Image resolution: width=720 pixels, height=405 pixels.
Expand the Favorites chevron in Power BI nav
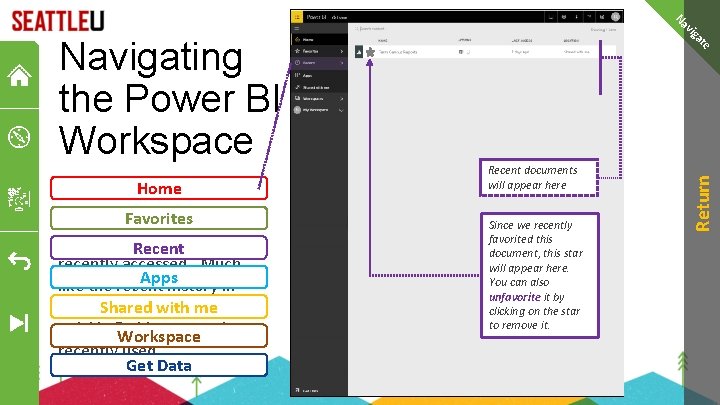tap(342, 51)
